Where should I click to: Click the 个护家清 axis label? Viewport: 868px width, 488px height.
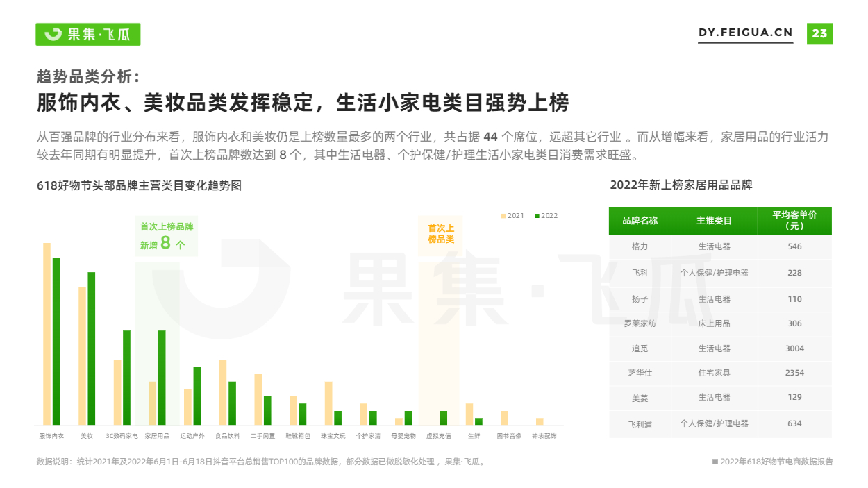[x=368, y=436]
